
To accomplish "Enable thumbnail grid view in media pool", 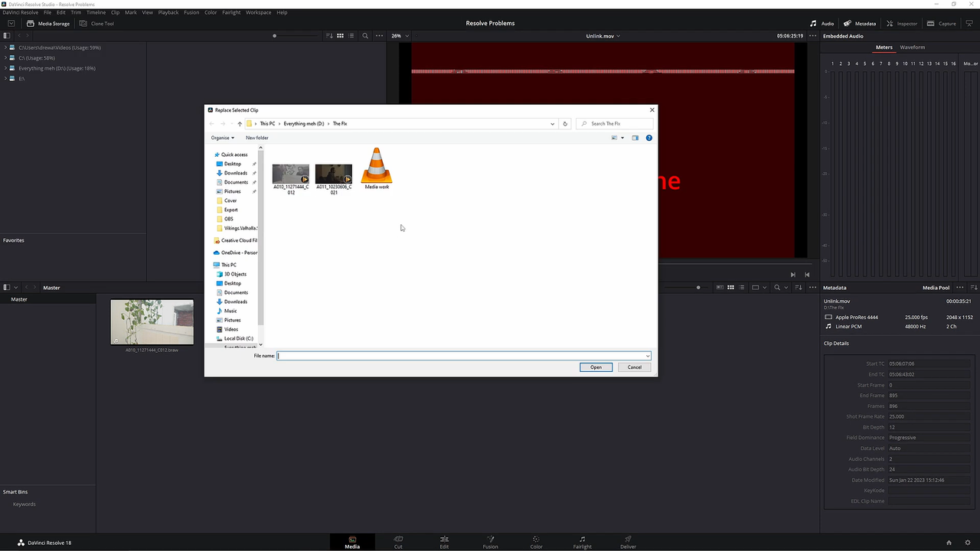I will (340, 35).
